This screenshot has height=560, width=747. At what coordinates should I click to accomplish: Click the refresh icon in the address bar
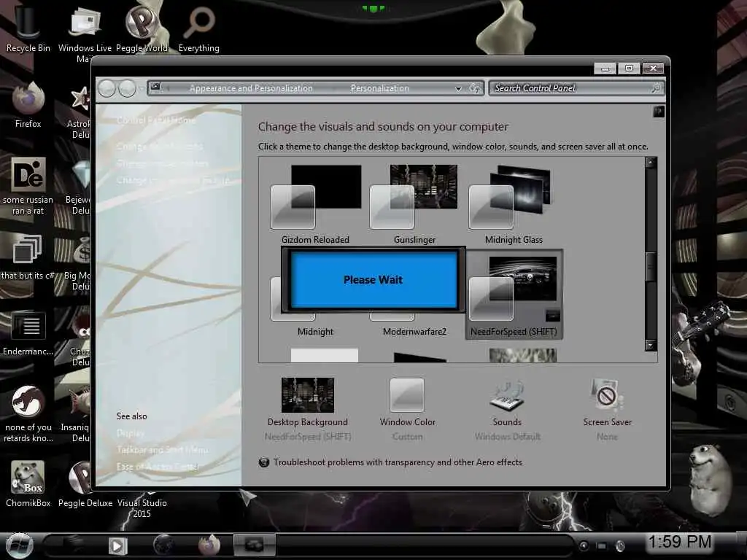(475, 88)
